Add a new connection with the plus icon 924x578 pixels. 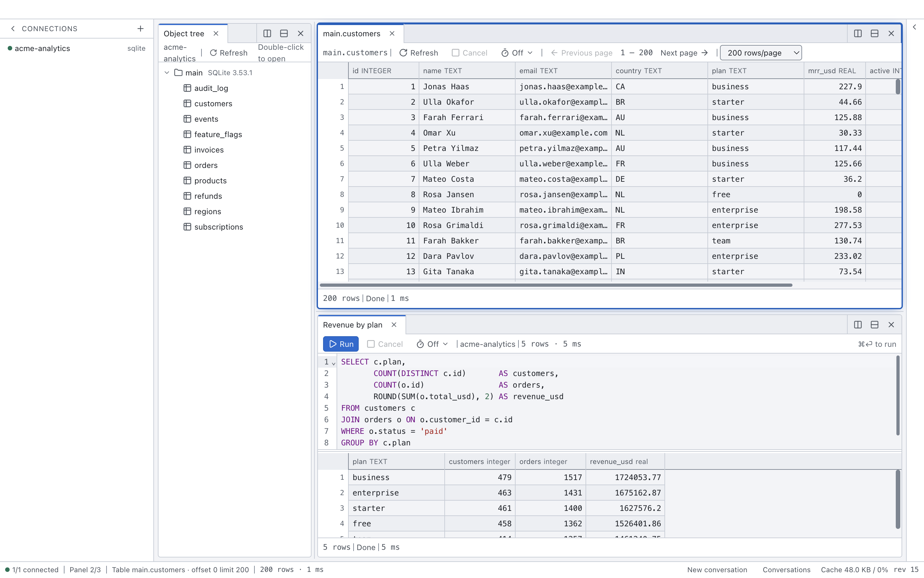click(x=141, y=29)
